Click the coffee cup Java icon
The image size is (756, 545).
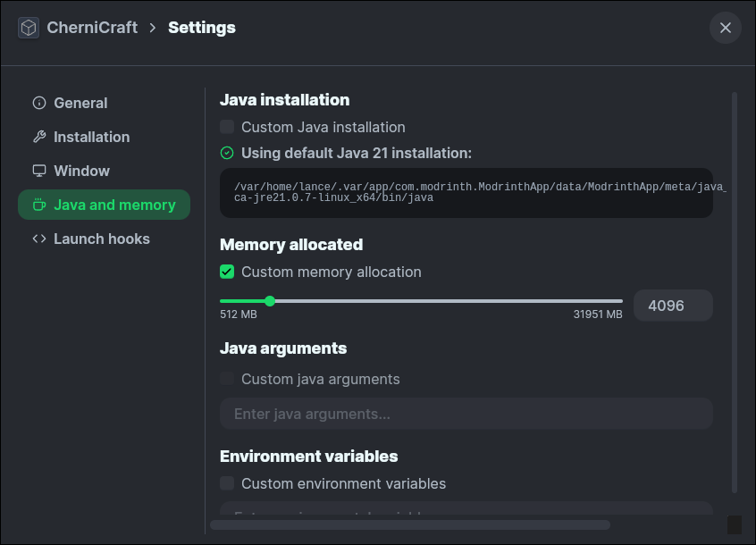point(38,205)
